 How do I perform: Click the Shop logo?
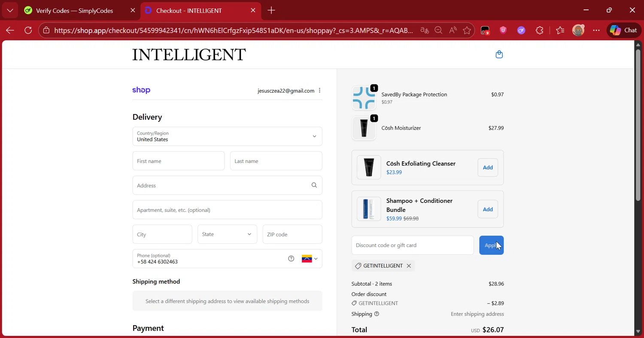point(141,90)
